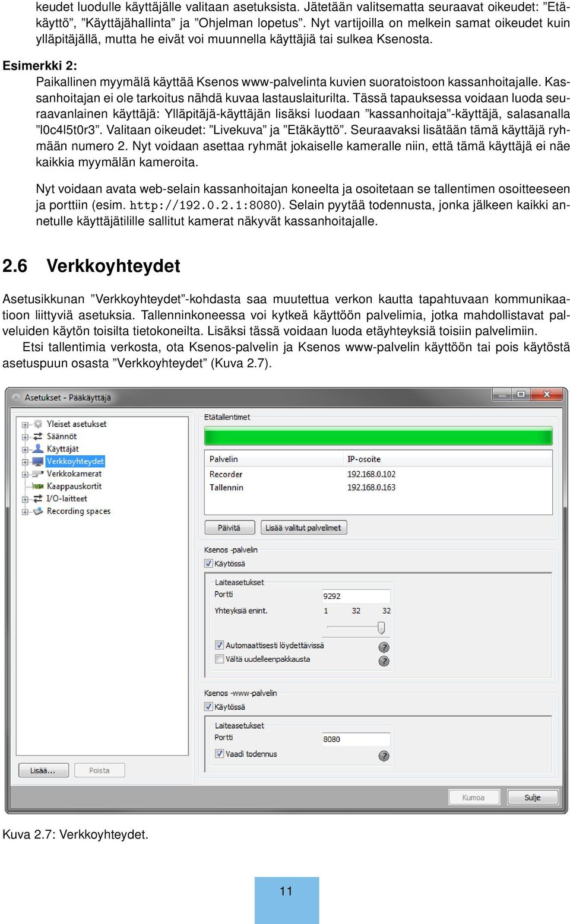Expand the Yleiset asetukset tree node
Image resolution: width=570 pixels, height=924 pixels.
pyautogui.click(x=25, y=424)
